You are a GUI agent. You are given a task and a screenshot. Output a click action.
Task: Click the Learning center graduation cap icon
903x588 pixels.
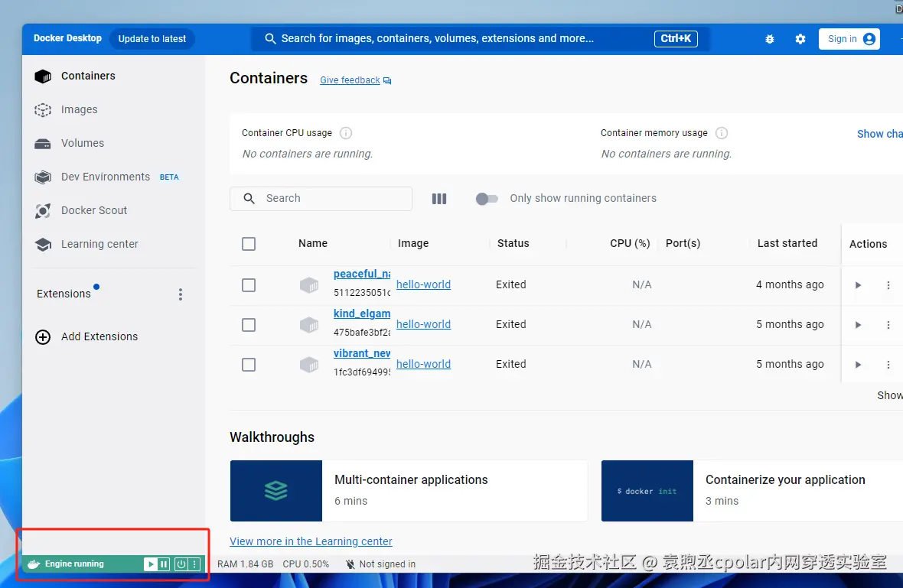[43, 245]
